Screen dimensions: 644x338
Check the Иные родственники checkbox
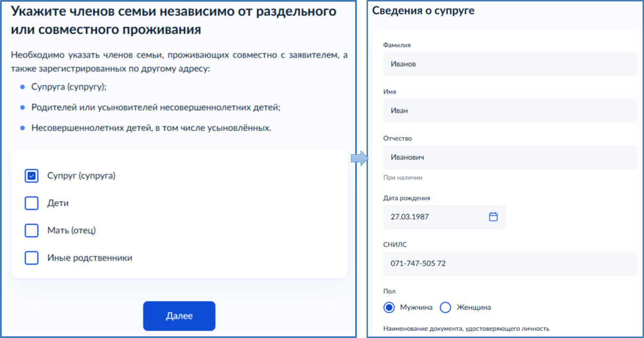coord(32,258)
